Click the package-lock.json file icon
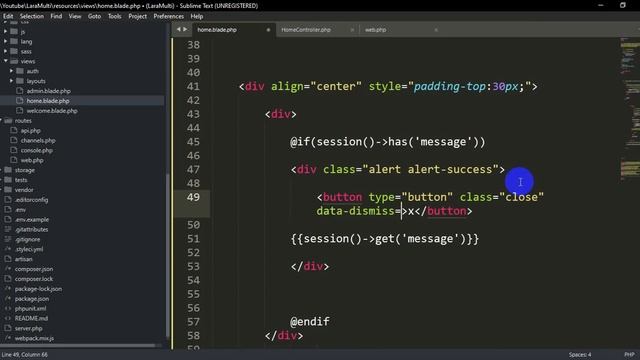Image resolution: width=640 pixels, height=360 pixels. click(x=8, y=289)
